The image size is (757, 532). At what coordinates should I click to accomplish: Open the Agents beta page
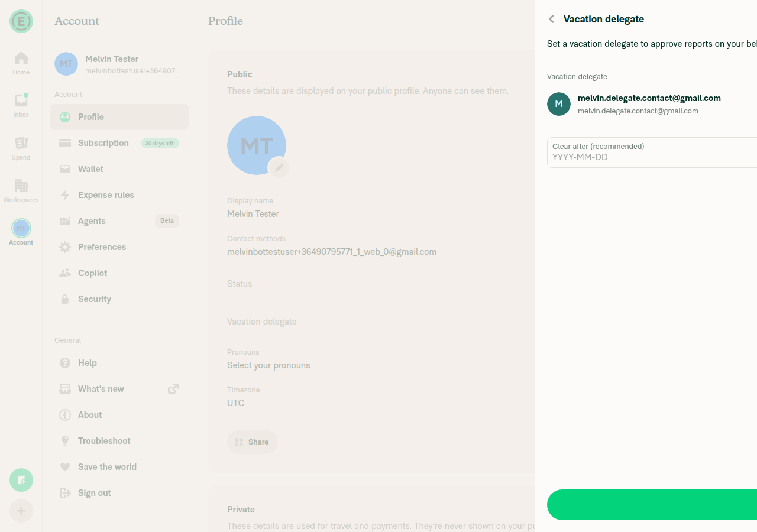coord(119,221)
